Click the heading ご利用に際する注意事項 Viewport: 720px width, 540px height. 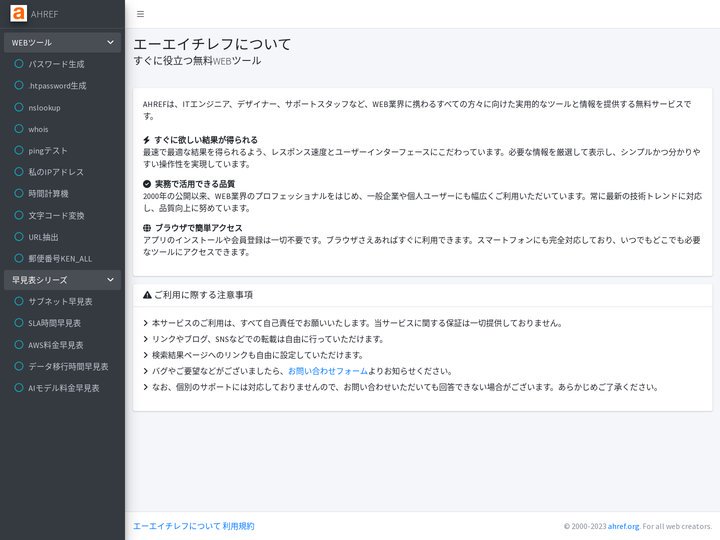pos(203,295)
